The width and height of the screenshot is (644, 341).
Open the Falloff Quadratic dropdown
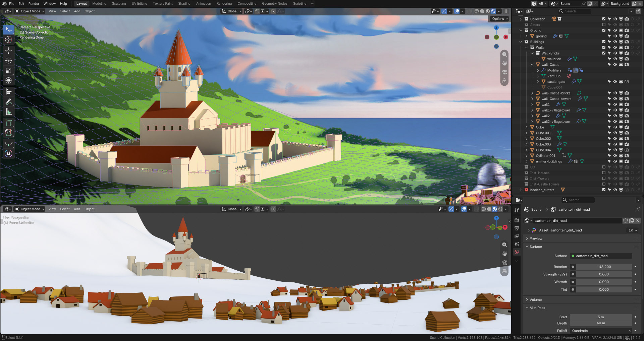coord(601,331)
